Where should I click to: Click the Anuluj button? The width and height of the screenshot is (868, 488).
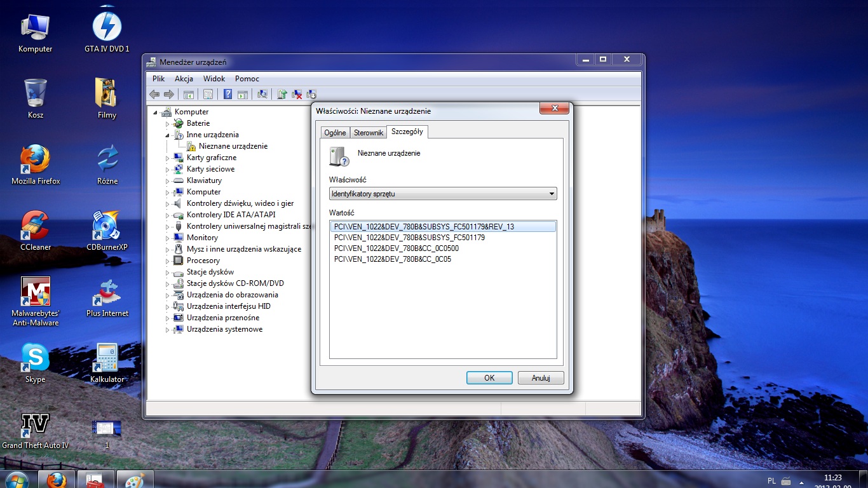tap(540, 377)
